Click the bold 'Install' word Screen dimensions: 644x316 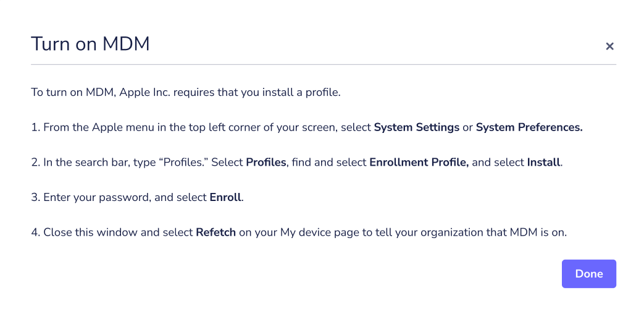pyautogui.click(x=544, y=163)
